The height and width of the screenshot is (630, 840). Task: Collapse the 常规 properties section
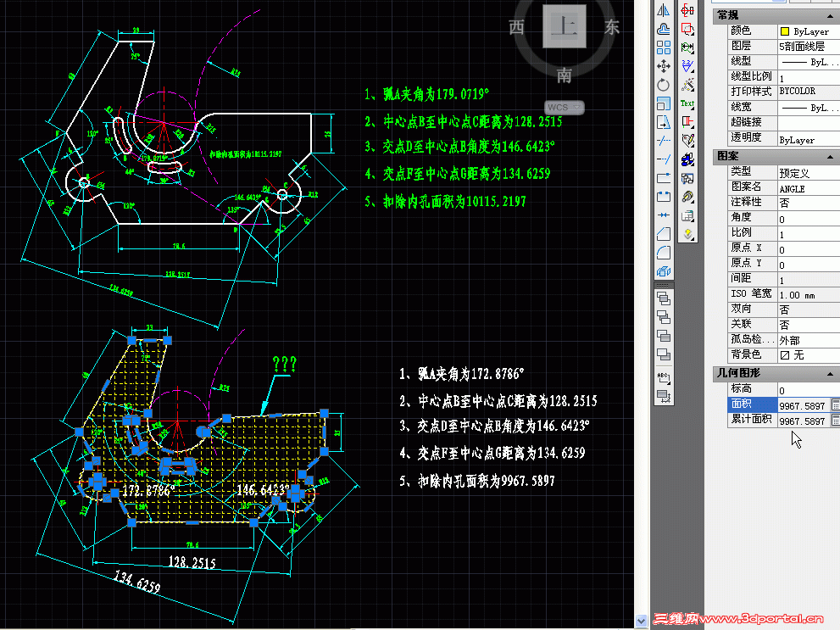pyautogui.click(x=829, y=14)
